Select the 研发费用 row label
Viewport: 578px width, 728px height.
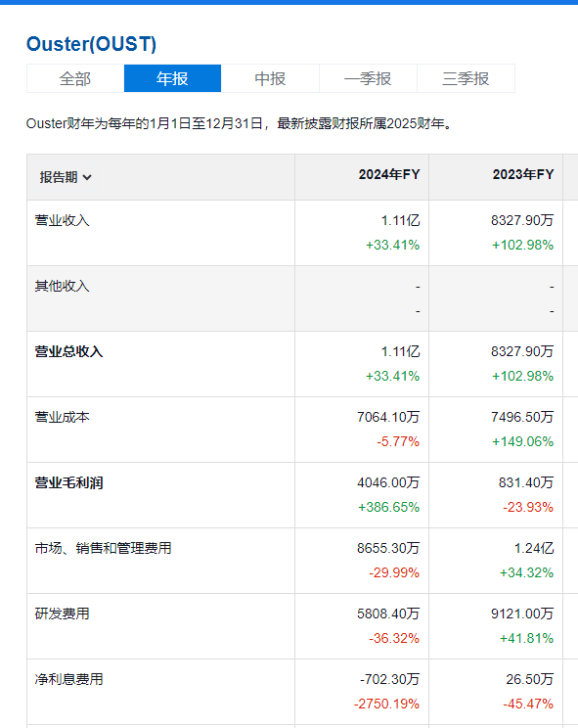63,614
